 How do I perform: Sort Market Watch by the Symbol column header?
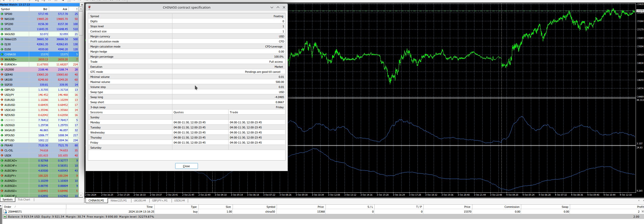pos(14,9)
